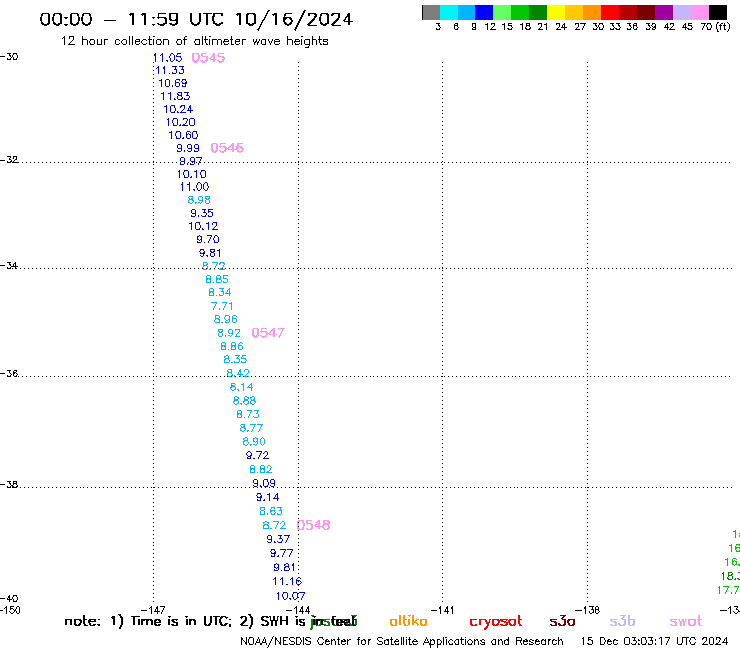Click the 10.10 wave height value
Image resolution: width=740 pixels, height=650 pixels.
[192, 174]
